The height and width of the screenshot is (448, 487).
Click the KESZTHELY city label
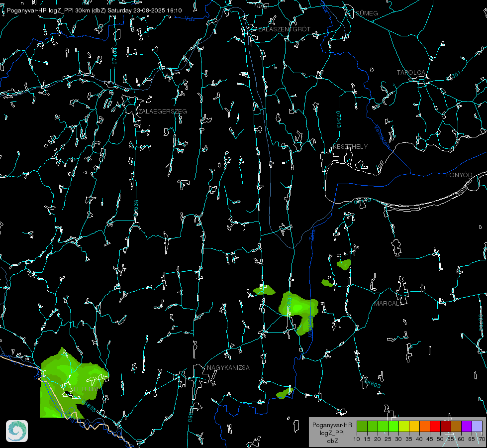coord(350,147)
